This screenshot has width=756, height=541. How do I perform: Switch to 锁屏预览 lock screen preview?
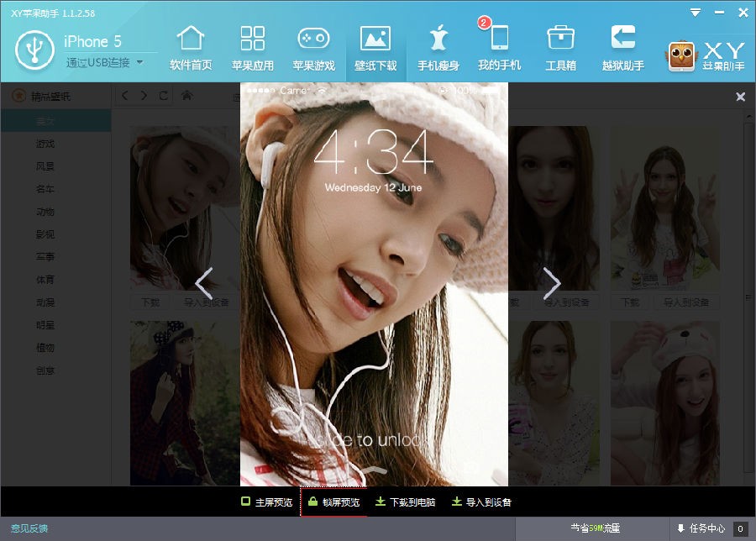333,502
